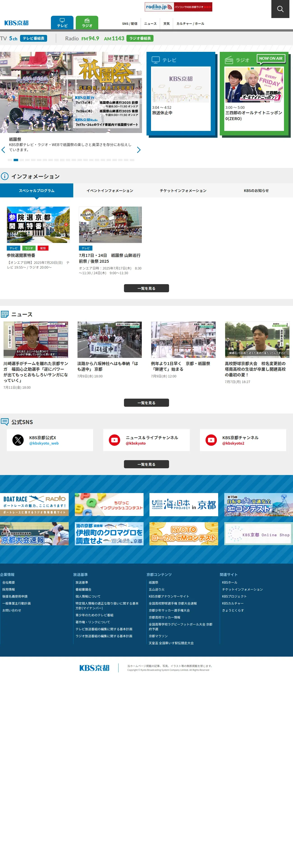Click the KBS京都 header logo

16,23
